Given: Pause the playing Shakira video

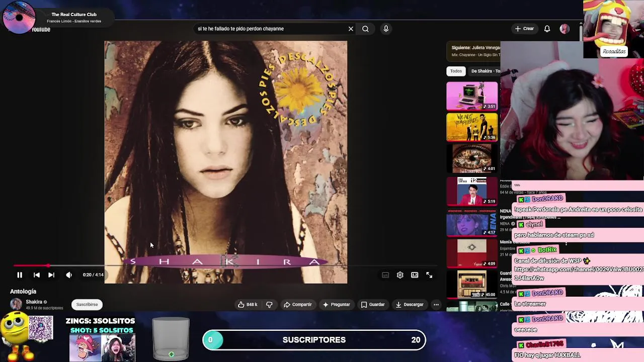Looking at the screenshot, I should click(20, 275).
